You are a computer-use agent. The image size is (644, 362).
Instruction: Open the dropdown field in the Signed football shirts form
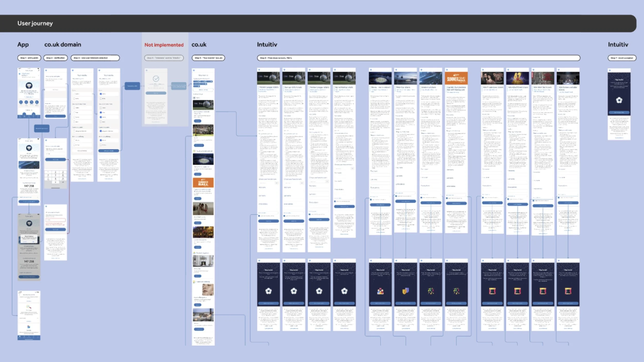coord(344,168)
